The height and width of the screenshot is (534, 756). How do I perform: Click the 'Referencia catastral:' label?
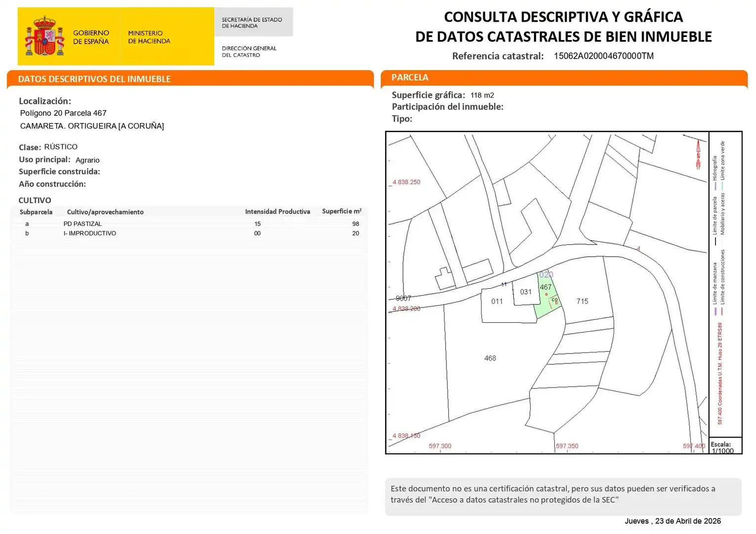[x=498, y=56]
